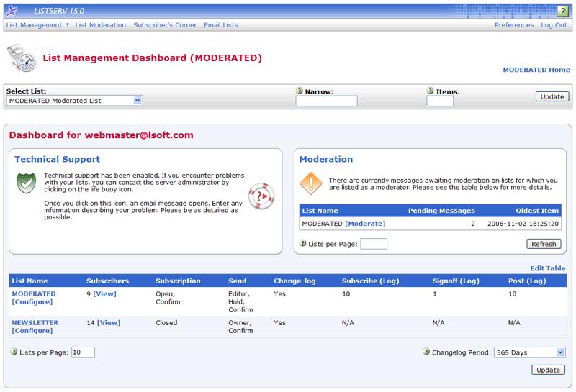Click the Edit Table link
This screenshot has width=576, height=392.
pyautogui.click(x=548, y=268)
